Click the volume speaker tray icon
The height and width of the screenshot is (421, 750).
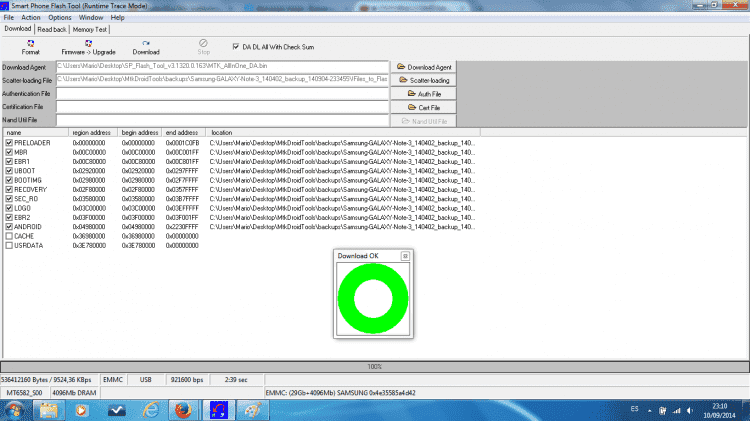pos(690,410)
